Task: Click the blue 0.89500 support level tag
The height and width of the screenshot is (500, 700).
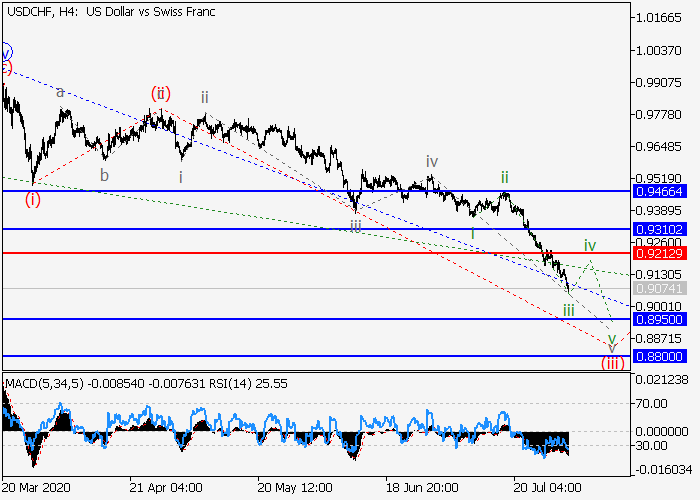Action: tap(663, 319)
